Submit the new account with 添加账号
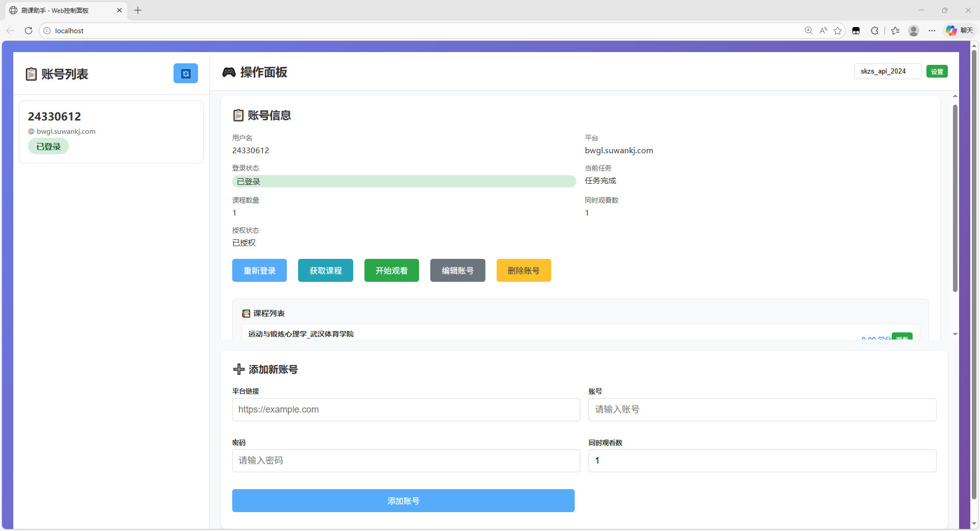This screenshot has width=980, height=531. coord(403,500)
